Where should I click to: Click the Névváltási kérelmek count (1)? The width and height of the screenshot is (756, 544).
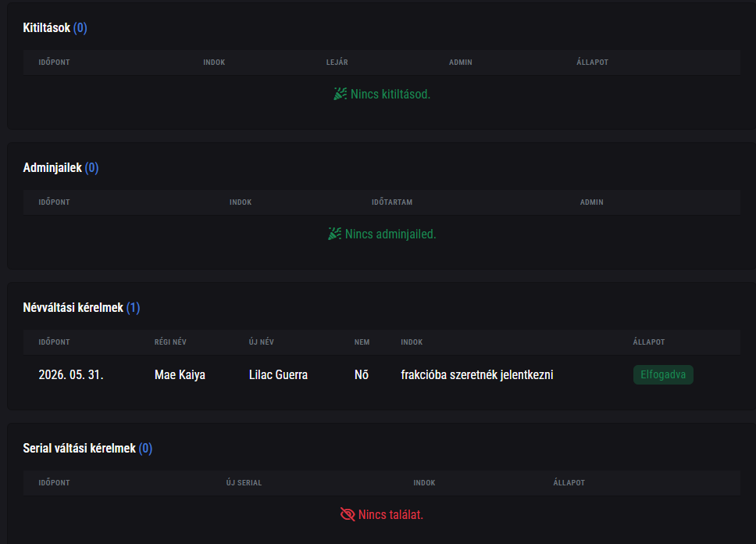pyautogui.click(x=133, y=308)
